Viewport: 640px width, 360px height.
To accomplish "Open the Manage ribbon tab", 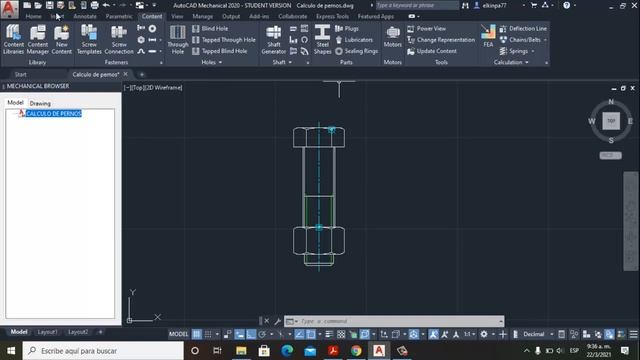I will [x=203, y=16].
